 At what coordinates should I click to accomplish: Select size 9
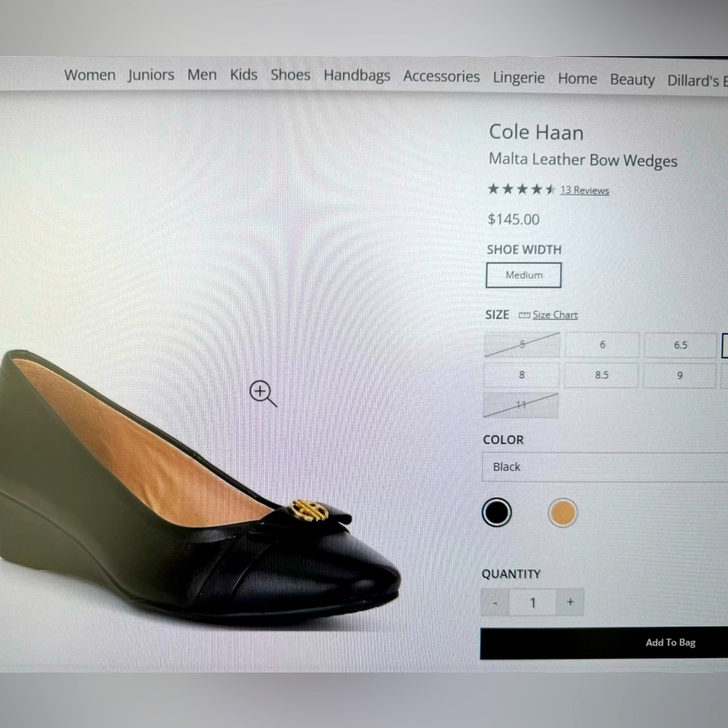point(680,376)
